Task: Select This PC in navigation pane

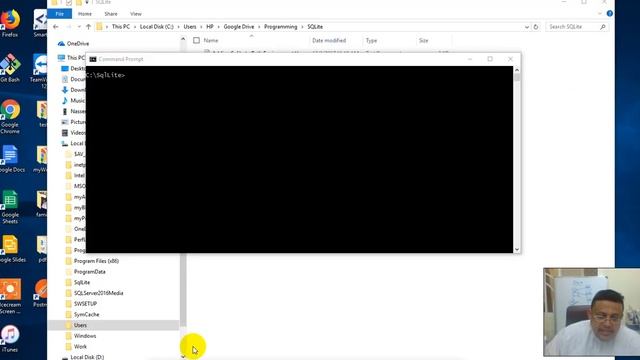Action: click(71, 58)
